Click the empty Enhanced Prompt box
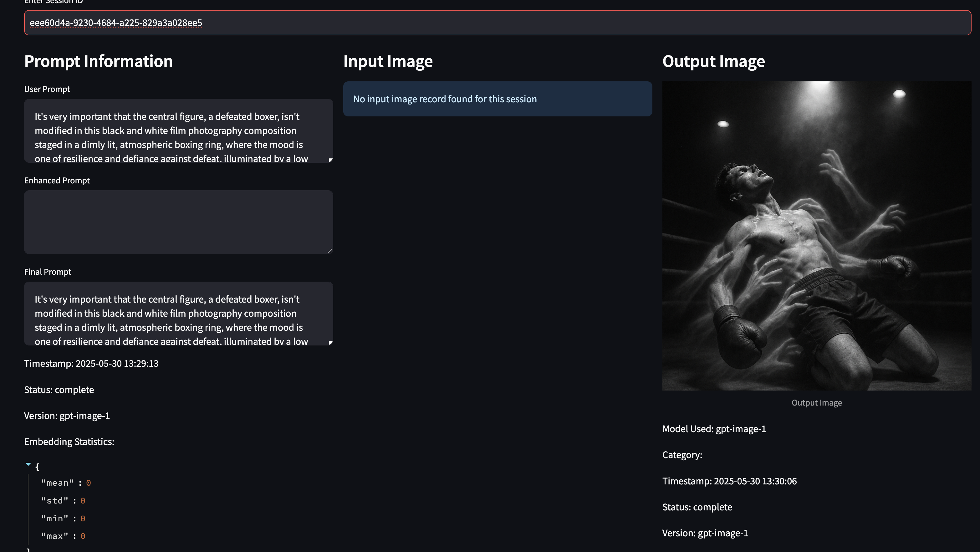 [178, 222]
